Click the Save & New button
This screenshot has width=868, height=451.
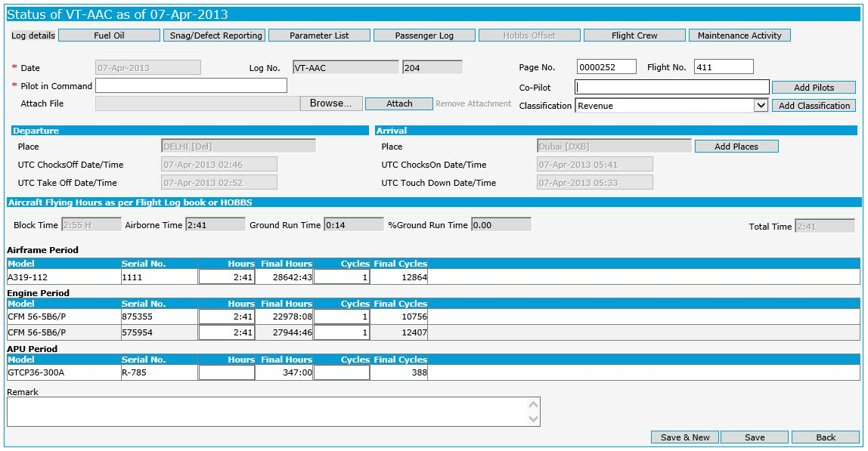point(684,437)
